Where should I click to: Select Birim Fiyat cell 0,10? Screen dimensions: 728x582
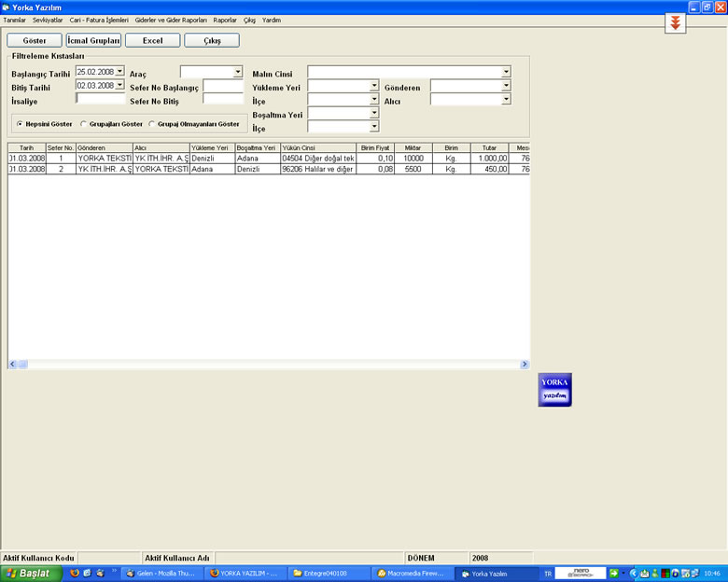click(x=375, y=159)
